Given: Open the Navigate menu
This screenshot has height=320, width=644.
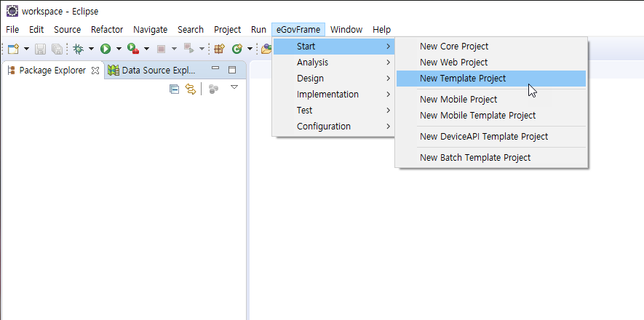Looking at the screenshot, I should tap(151, 30).
